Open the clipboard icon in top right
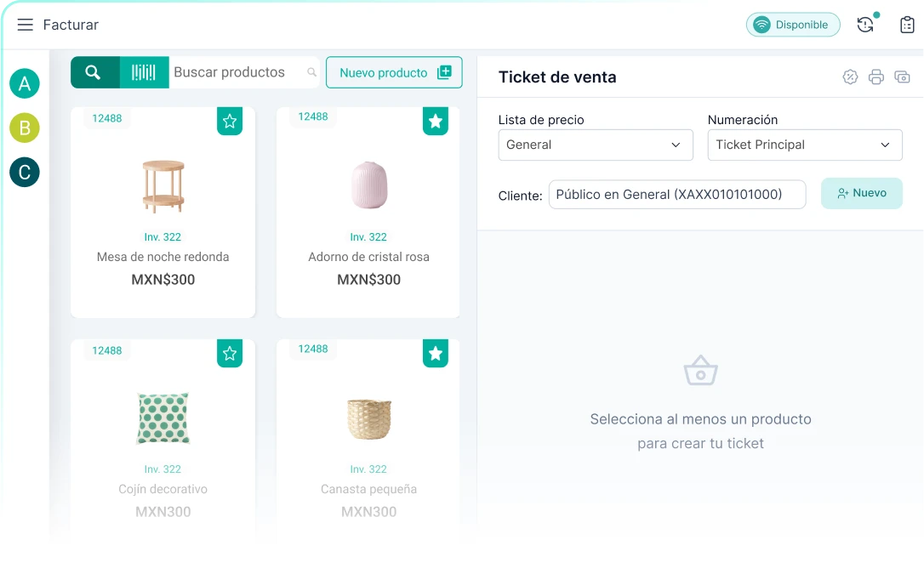This screenshot has width=924, height=574. (907, 25)
